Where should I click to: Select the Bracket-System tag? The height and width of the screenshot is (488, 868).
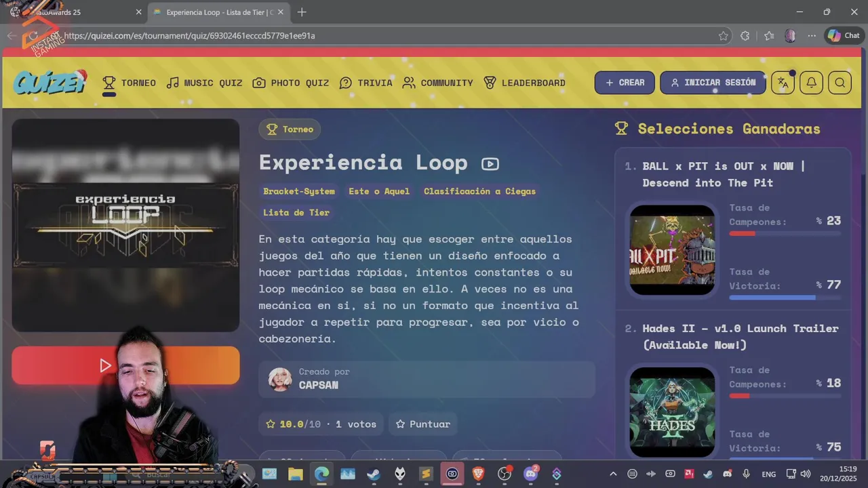point(299,191)
